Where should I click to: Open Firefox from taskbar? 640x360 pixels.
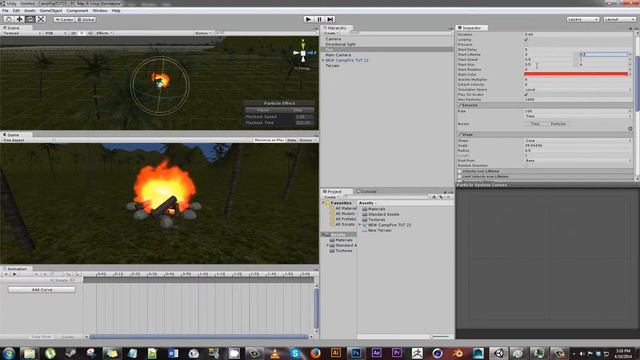point(316,353)
